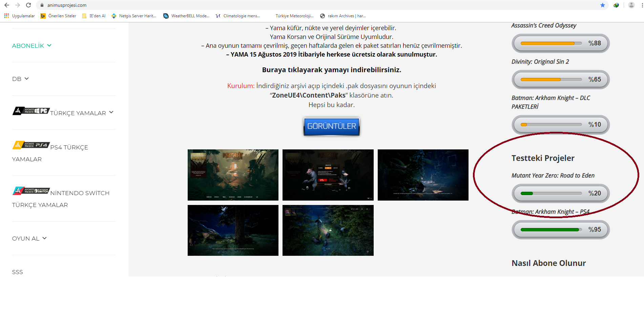Click Batman DLC PAKETLERİ %10 progress bar
The image size is (644, 331).
[x=561, y=125]
